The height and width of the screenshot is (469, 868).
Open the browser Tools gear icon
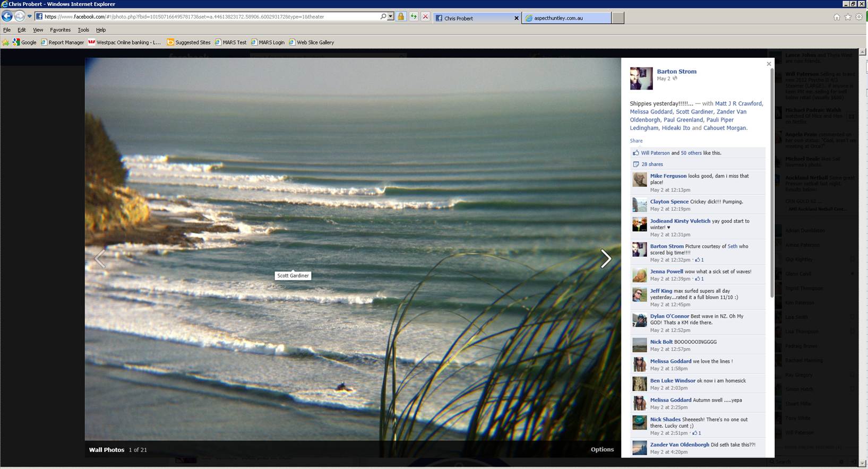(859, 17)
